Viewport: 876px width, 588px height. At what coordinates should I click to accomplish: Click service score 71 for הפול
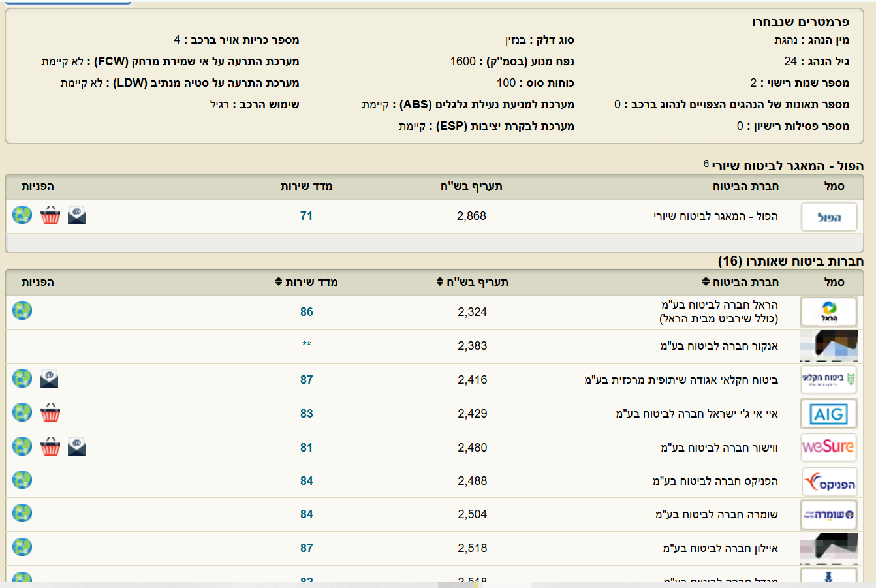click(306, 216)
